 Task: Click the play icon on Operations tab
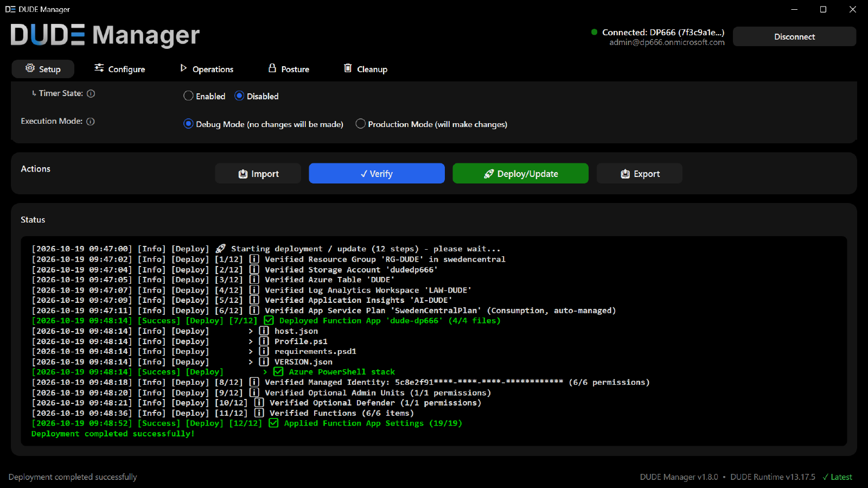183,68
